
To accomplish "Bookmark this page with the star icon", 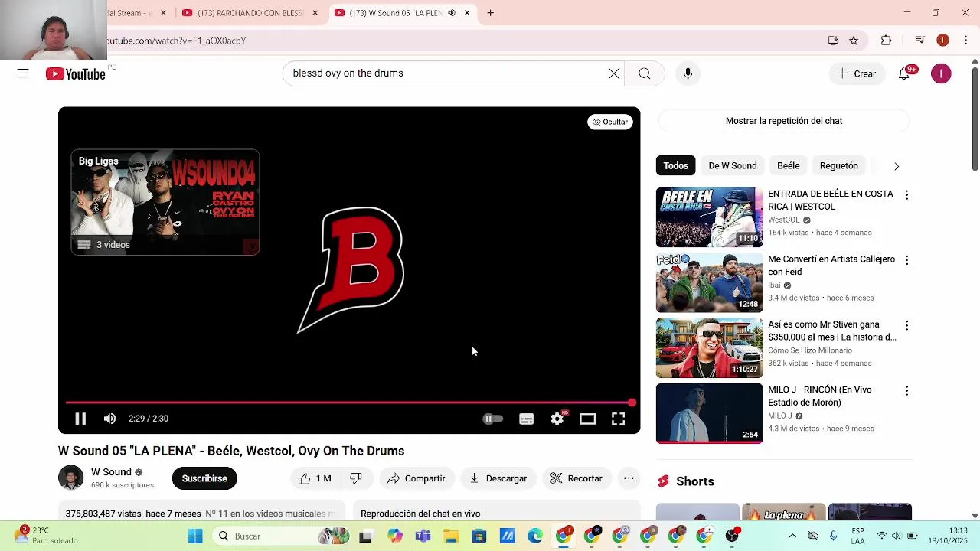I will coord(854,41).
